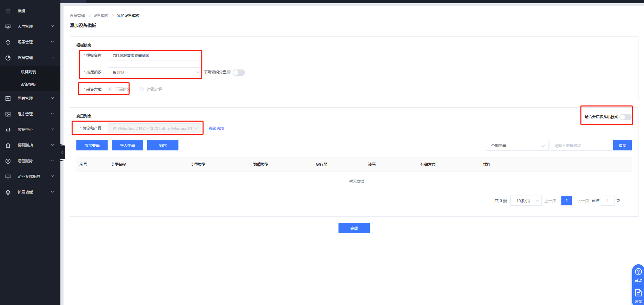Image resolution: width=644 pixels, height=305 pixels.
Task: Click the 添加变量 button
Action: 92,146
